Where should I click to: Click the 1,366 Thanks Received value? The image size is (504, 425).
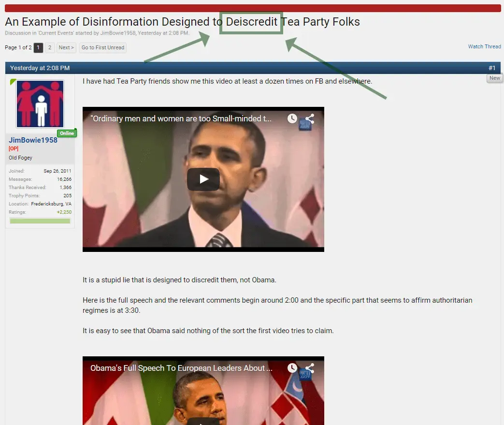point(66,187)
